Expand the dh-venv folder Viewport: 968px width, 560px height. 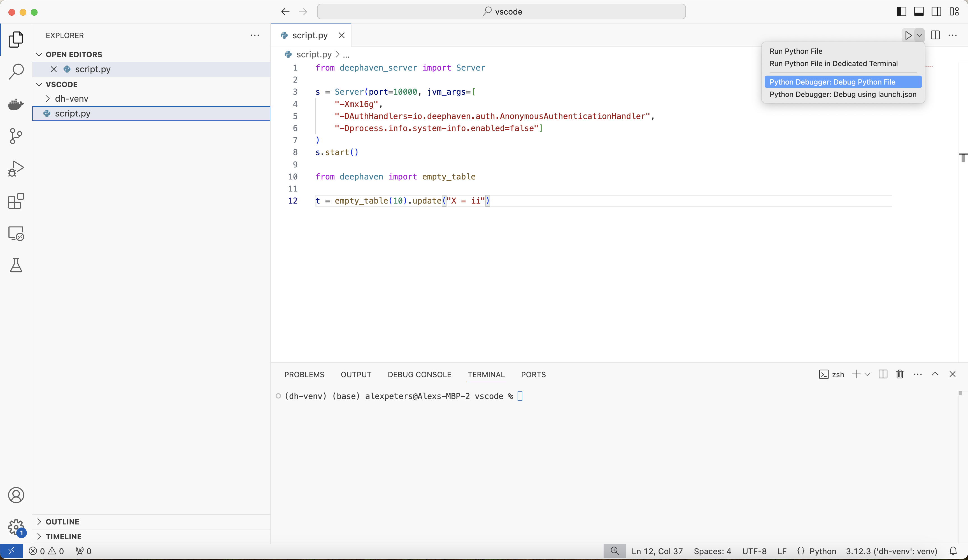[71, 99]
